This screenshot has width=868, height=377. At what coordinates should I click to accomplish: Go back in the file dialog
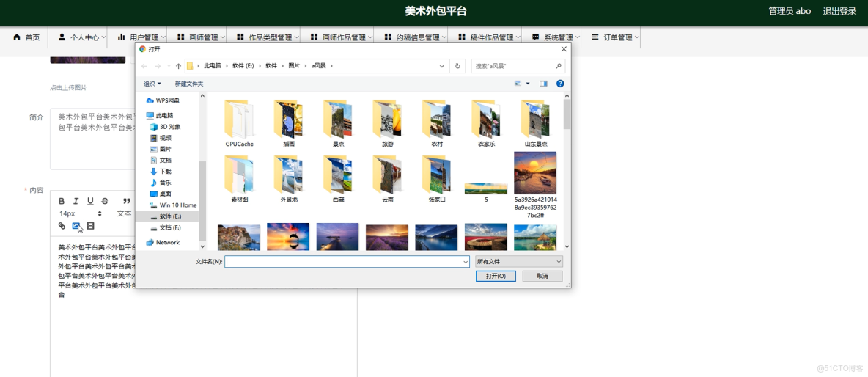point(144,66)
